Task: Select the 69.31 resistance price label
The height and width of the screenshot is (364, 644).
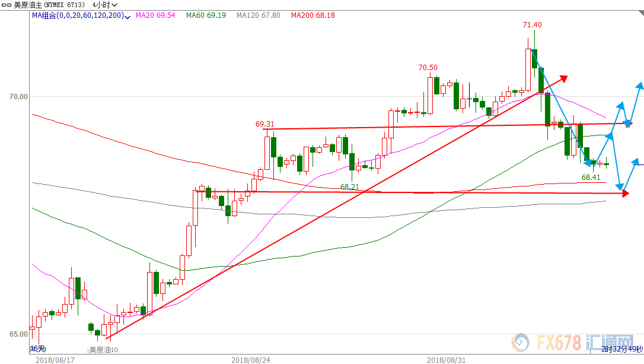Action: [264, 124]
